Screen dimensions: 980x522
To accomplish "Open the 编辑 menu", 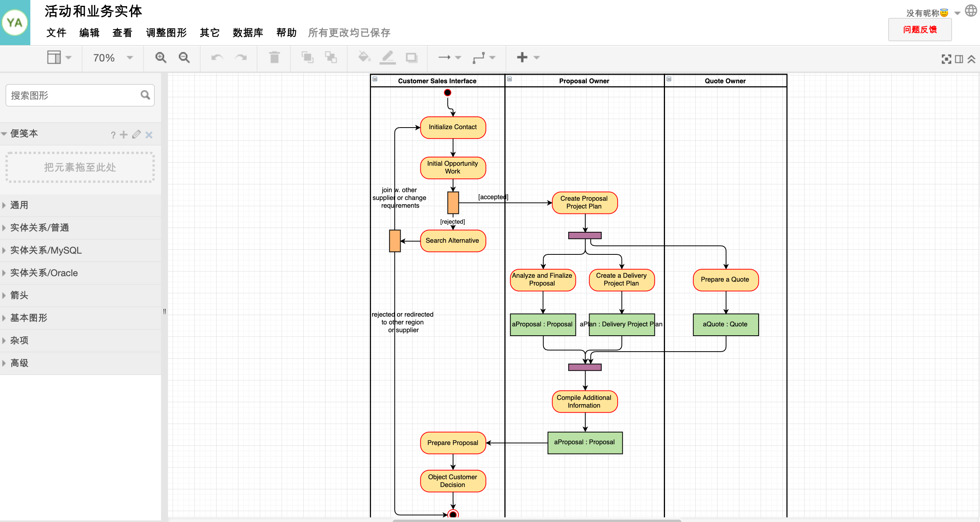I will click(89, 33).
